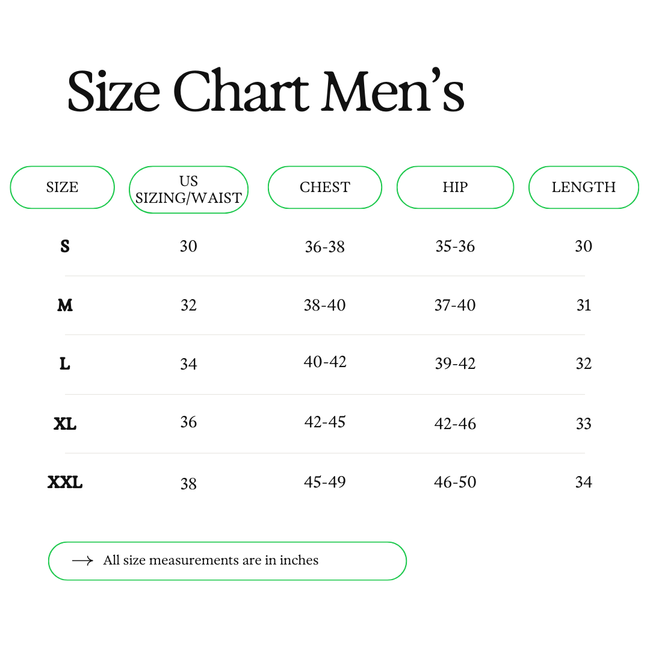Click the inches measurement note text
Image resolution: width=650 pixels, height=650 pixels.
[x=211, y=561]
